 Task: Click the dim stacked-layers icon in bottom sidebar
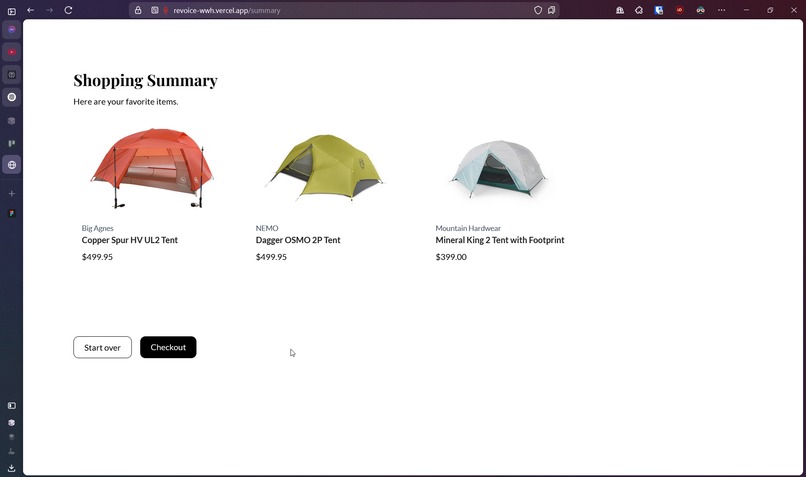(12, 437)
